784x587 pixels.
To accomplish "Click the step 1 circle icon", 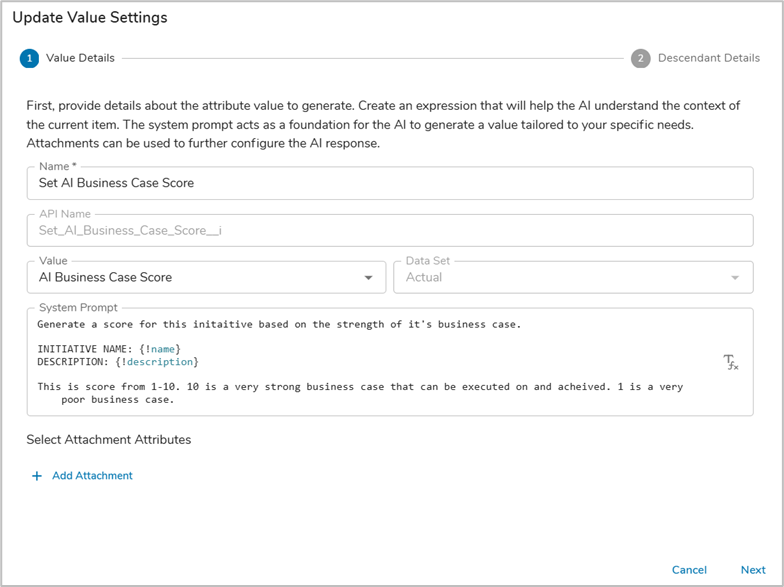I will (29, 58).
